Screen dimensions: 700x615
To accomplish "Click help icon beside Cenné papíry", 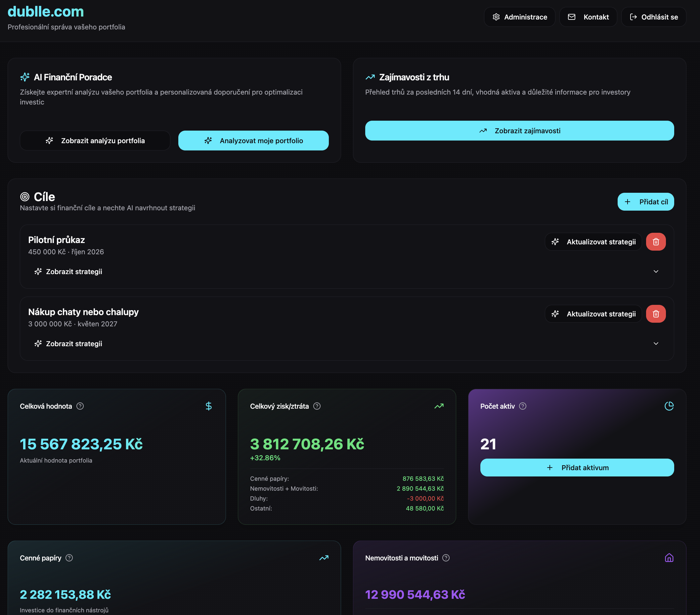I will pos(69,558).
